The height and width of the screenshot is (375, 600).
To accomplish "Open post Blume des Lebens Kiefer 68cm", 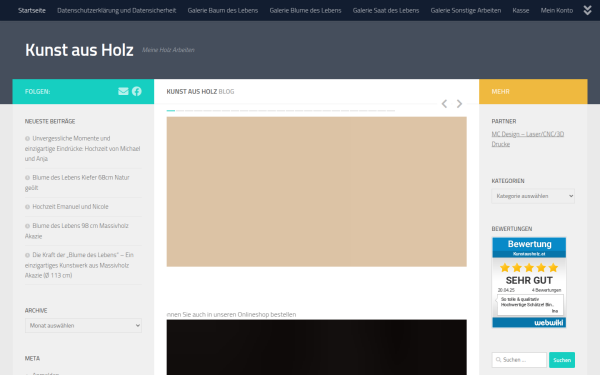I will click(x=77, y=183).
